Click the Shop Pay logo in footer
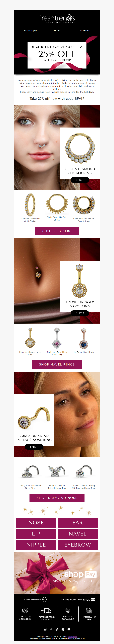This screenshot has height=644, width=114. click(x=89, y=600)
